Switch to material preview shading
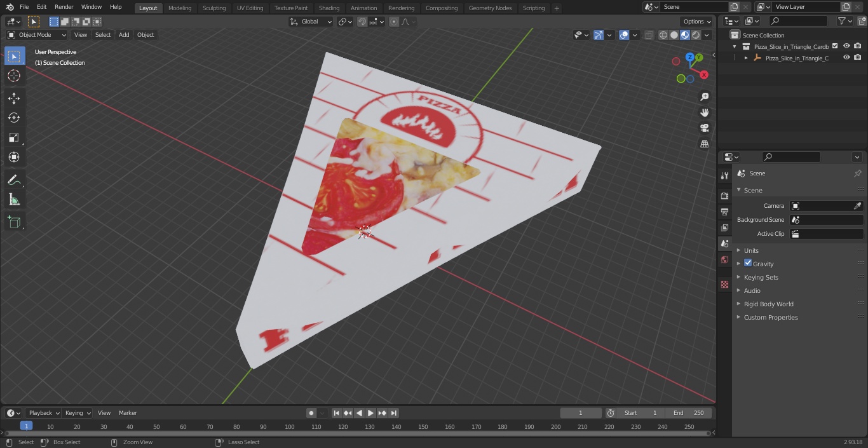Image resolution: width=868 pixels, height=448 pixels. pos(685,35)
